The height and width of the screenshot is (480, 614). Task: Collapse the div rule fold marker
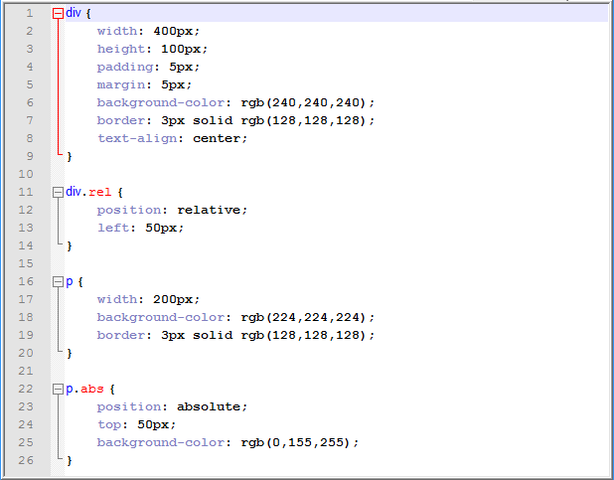pos(58,14)
